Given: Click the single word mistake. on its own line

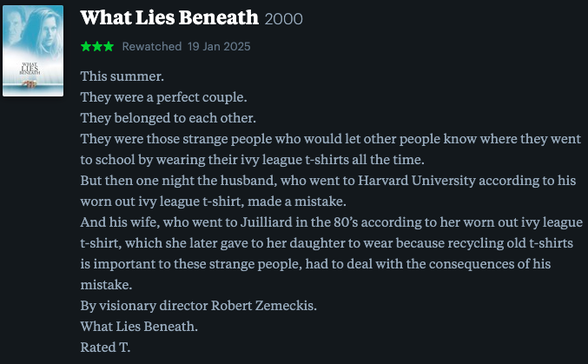Looking at the screenshot, I should 106,285.
